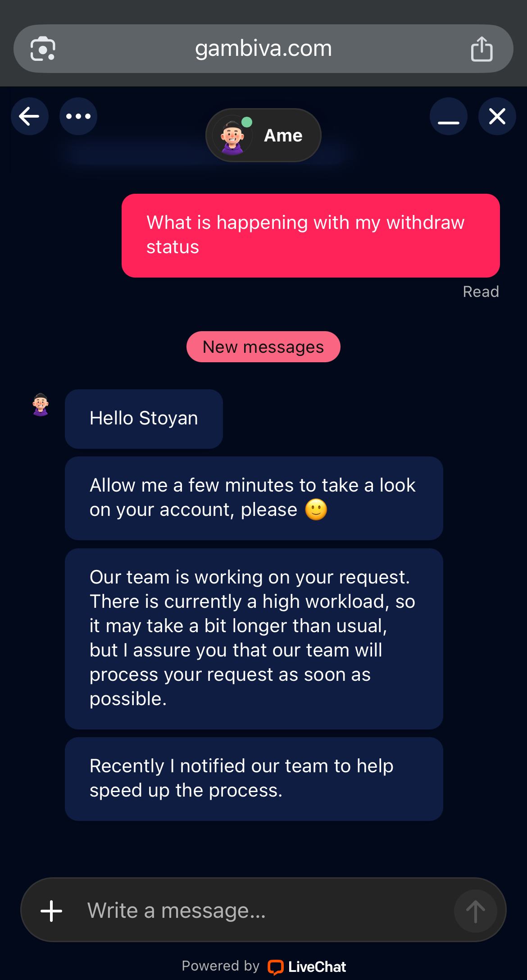Tap the smiley emoji in agent message

[316, 510]
